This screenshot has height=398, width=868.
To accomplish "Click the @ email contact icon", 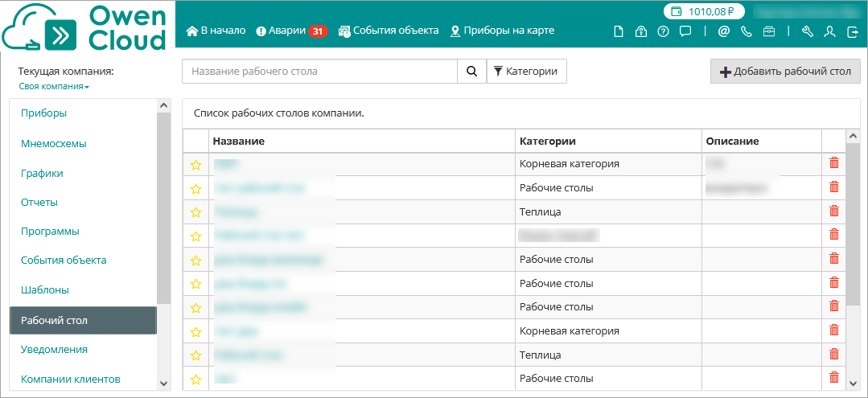I will click(723, 31).
